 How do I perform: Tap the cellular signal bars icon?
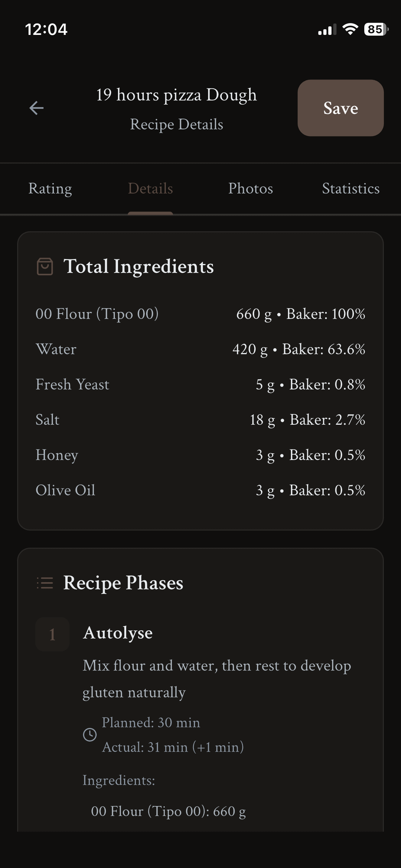(327, 29)
